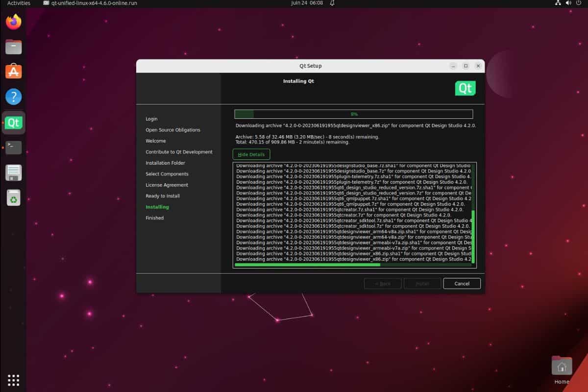The width and height of the screenshot is (588, 392).
Task: Click log line for qt6_design_studio_reduced_version.7z.sha1
Action: 353,188
